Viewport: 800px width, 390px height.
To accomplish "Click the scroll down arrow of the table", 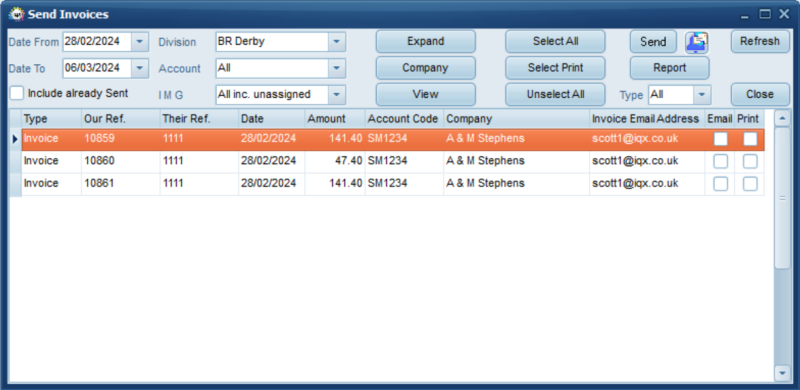I will (x=782, y=373).
